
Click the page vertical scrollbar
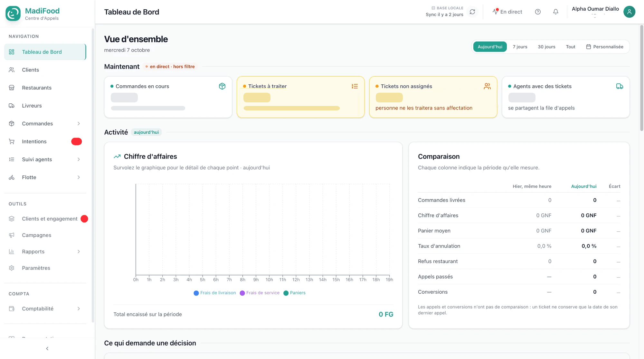click(x=641, y=78)
